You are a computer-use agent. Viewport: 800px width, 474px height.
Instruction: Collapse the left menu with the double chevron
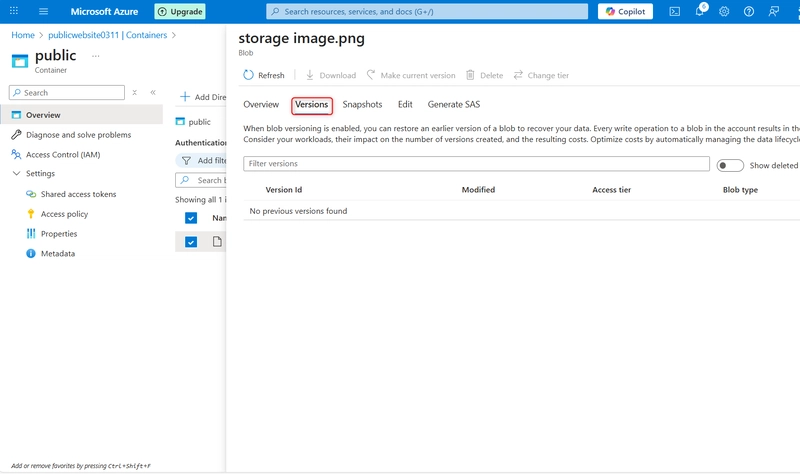[x=153, y=92]
